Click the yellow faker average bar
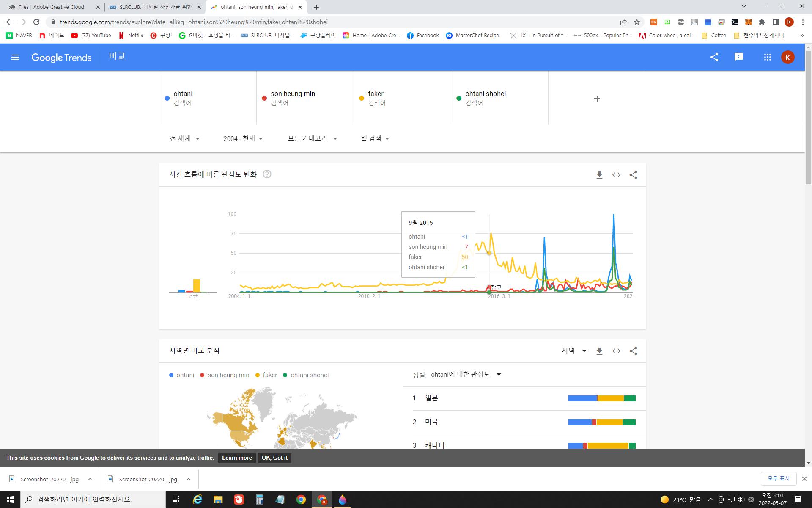812x508 pixels. (x=197, y=286)
